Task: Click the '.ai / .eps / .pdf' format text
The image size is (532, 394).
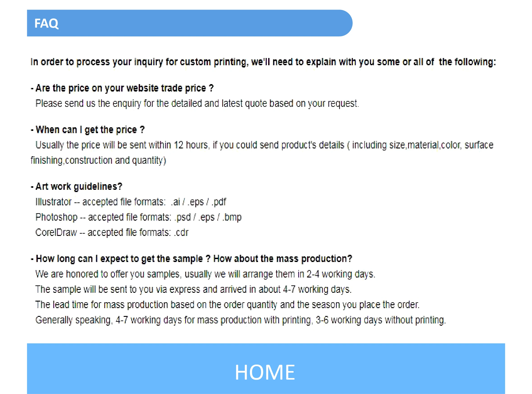Action: (198, 202)
